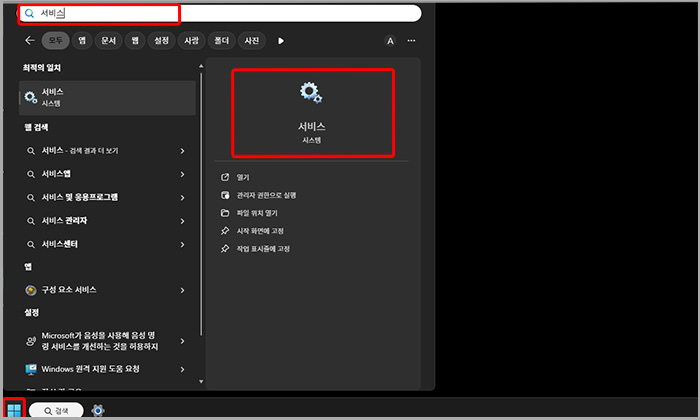Choose 작업 표시줄에 고정

(x=263, y=249)
